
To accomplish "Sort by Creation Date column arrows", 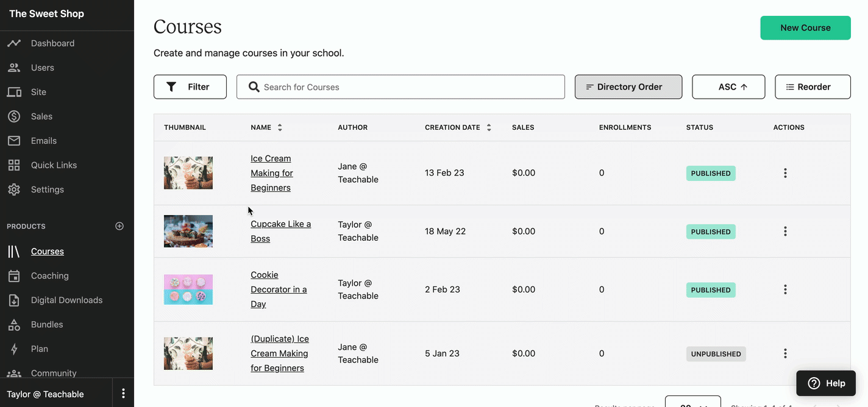I will [x=489, y=127].
